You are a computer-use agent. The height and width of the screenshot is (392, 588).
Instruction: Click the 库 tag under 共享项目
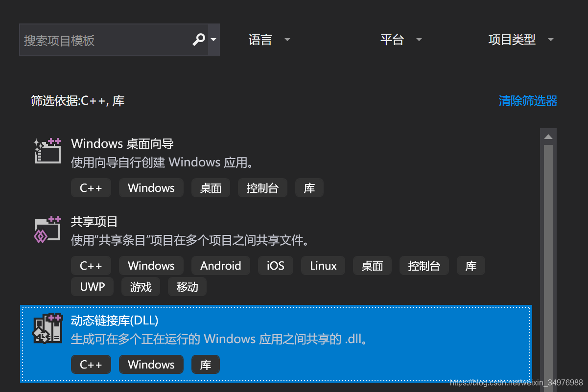[x=471, y=266]
